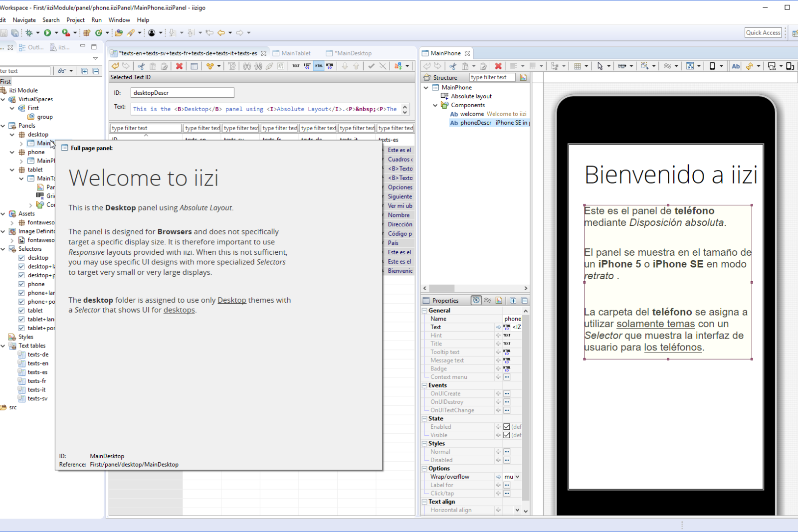
Task: Collapse the Panels tree node
Action: tap(3, 126)
